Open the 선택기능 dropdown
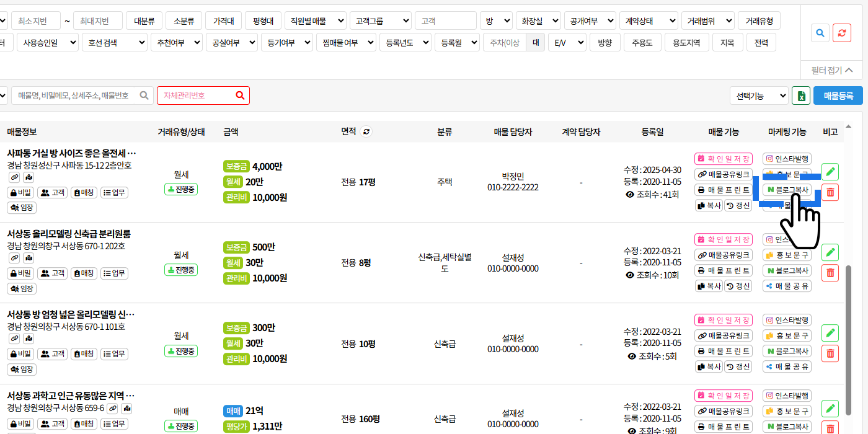Viewport: 868px width, 434px height. (759, 95)
